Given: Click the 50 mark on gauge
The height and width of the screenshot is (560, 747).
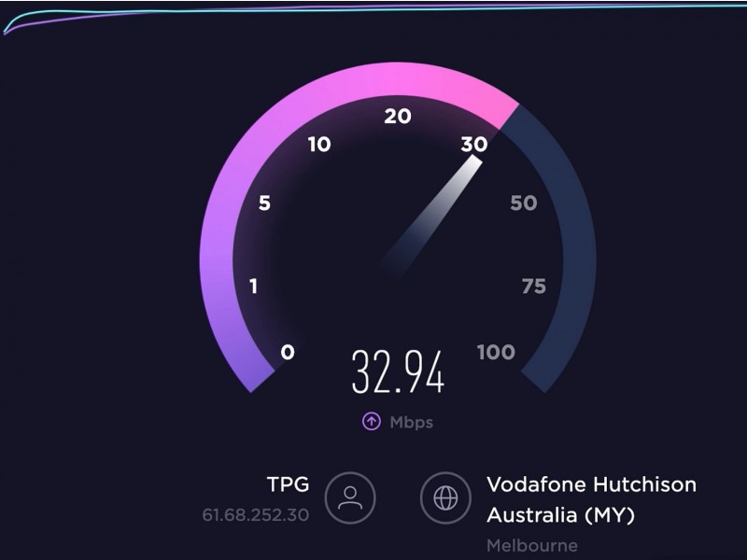Looking at the screenshot, I should (x=524, y=203).
